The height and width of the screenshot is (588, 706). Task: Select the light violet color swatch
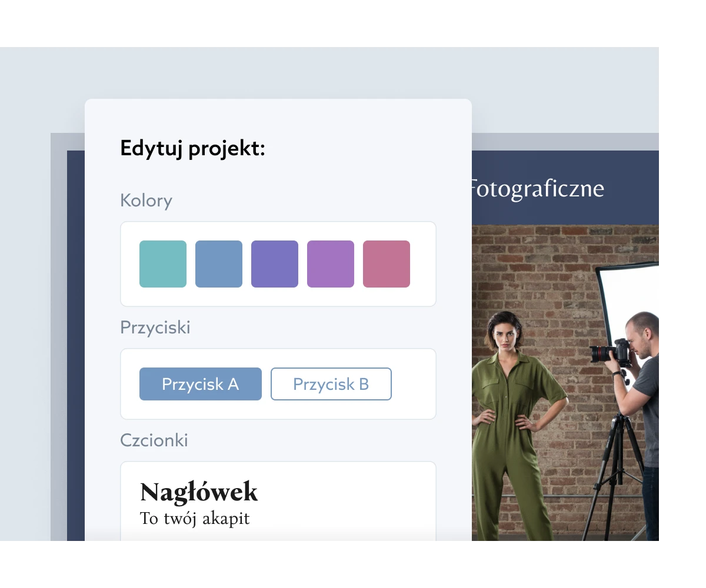pyautogui.click(x=331, y=264)
